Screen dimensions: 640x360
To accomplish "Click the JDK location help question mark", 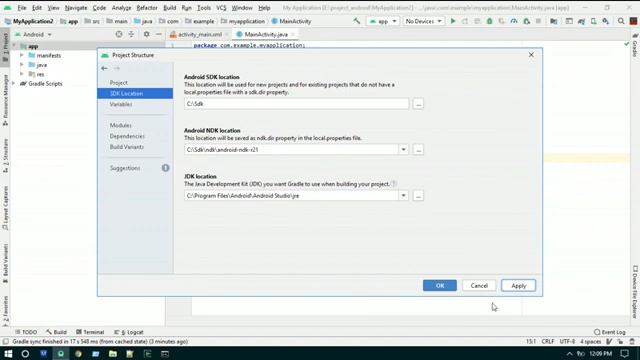I will [x=394, y=184].
